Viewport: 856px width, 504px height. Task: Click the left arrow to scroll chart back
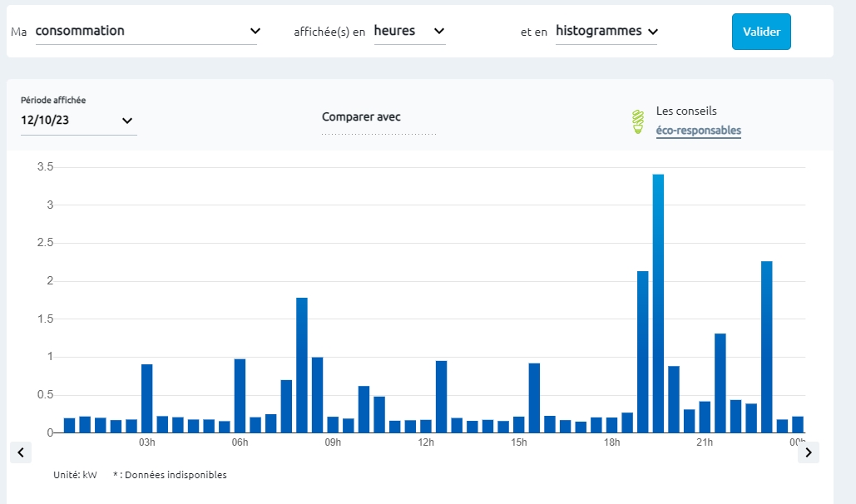click(21, 452)
